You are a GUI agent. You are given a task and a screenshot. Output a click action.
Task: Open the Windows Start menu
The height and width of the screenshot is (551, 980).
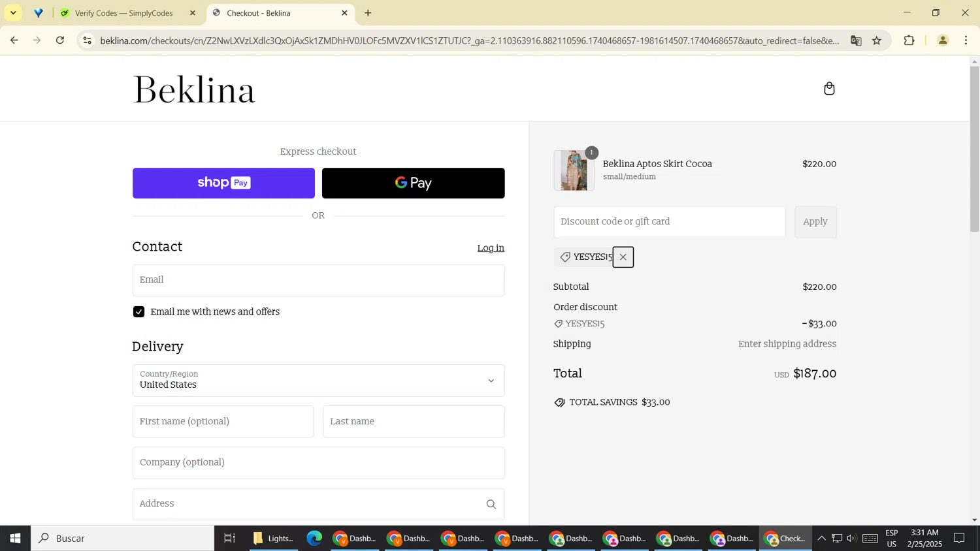point(15,539)
